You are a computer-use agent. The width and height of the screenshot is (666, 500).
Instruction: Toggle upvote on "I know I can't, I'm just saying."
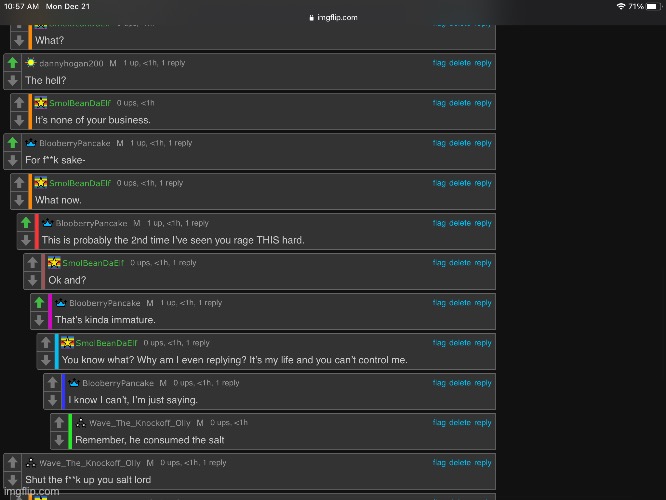coord(52,383)
